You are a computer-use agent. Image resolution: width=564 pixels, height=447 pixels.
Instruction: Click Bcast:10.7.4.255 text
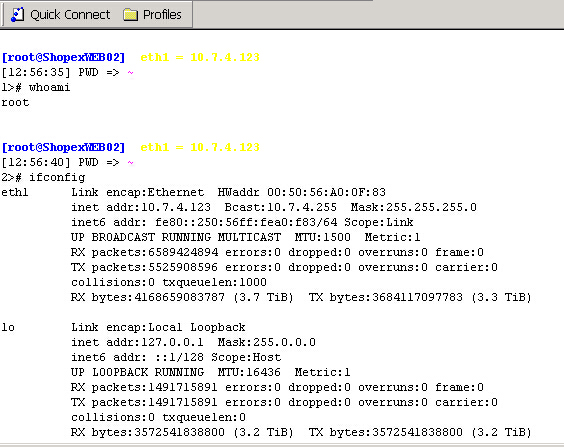281,207
